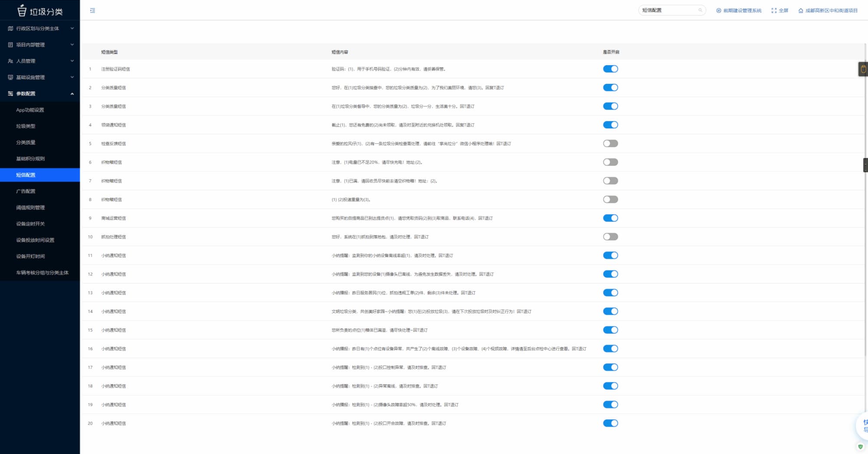Enable the 检查反馈短信 toggle switch
868x454 pixels.
(x=610, y=144)
